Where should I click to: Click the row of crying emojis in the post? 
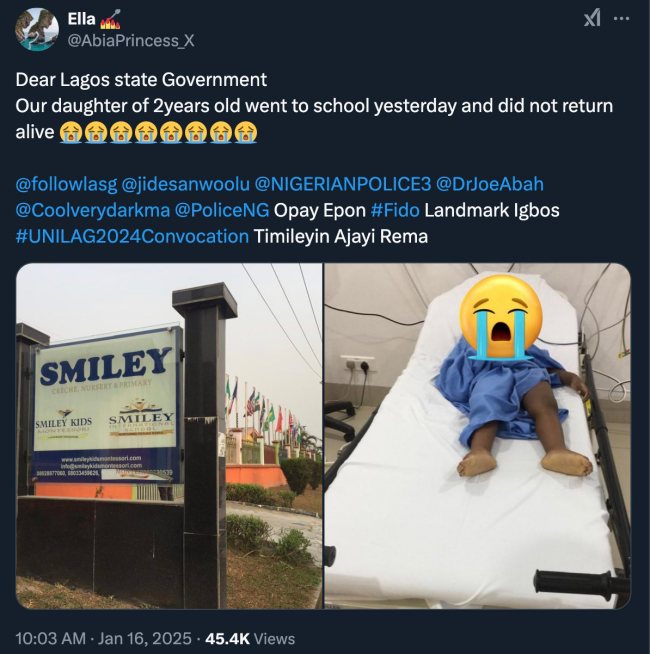pyautogui.click(x=156, y=132)
